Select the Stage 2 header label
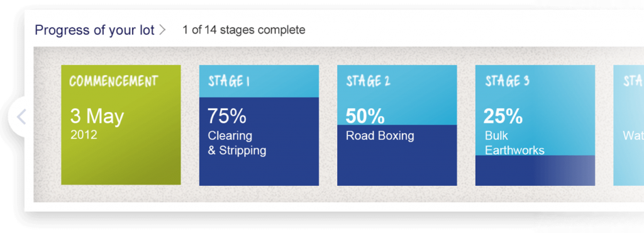Viewport: 644px width, 233px height. (368, 81)
